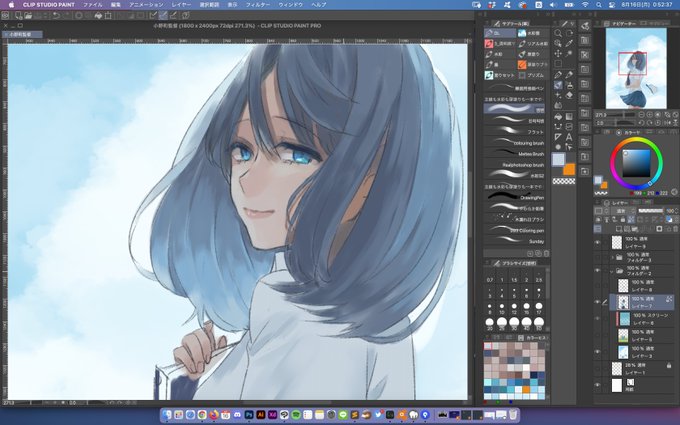Select the Decoration sparkle tool
The width and height of the screenshot is (680, 425).
point(558,95)
